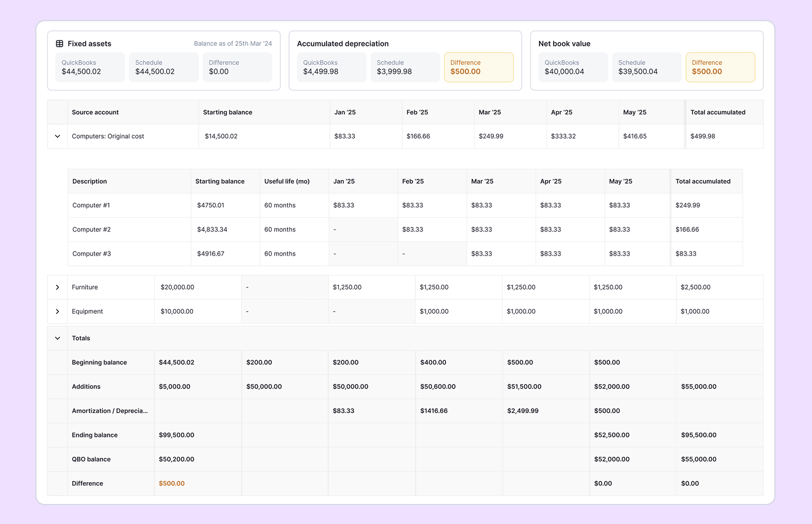Click the top Total accumulated column header
The width and height of the screenshot is (812, 524).
(717, 112)
